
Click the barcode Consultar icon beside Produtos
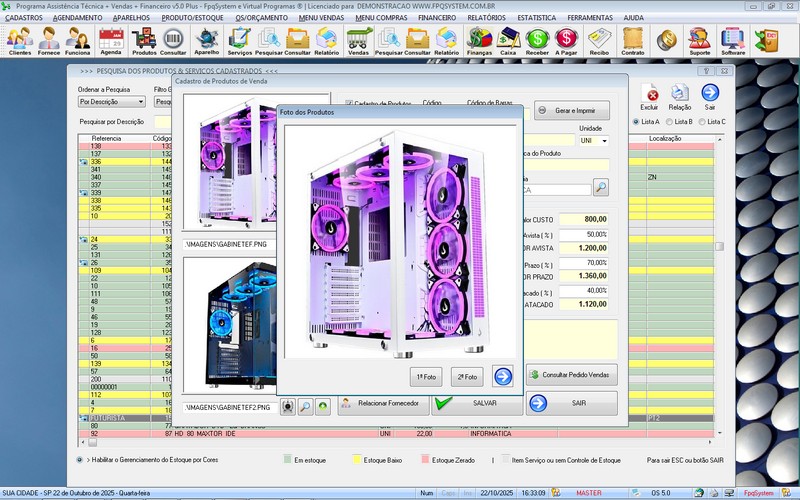173,41
